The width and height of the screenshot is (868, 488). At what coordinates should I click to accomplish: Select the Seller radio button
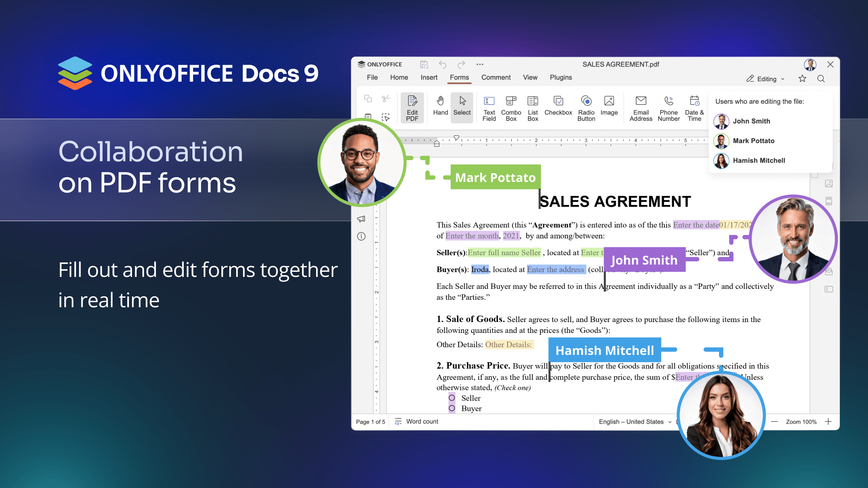[x=452, y=398]
